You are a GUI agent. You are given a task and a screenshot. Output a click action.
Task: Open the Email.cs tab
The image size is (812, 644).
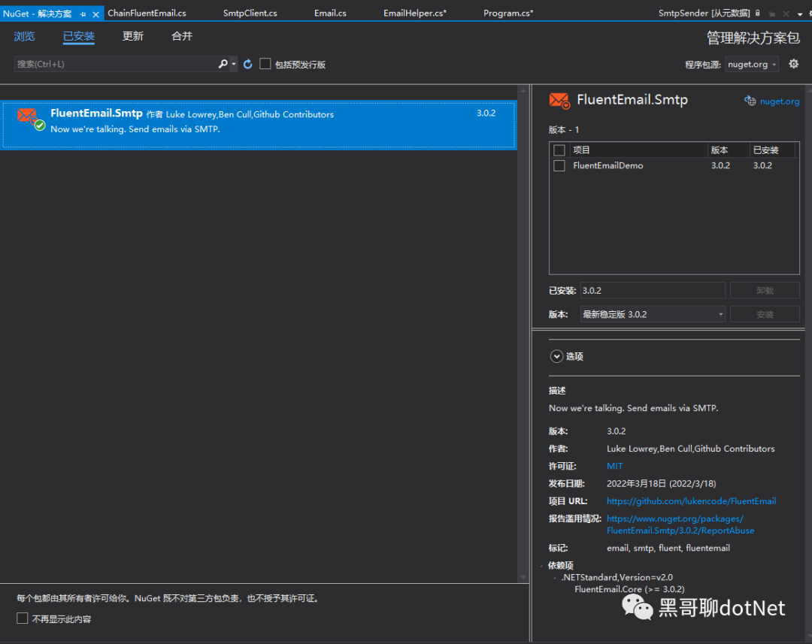point(330,13)
